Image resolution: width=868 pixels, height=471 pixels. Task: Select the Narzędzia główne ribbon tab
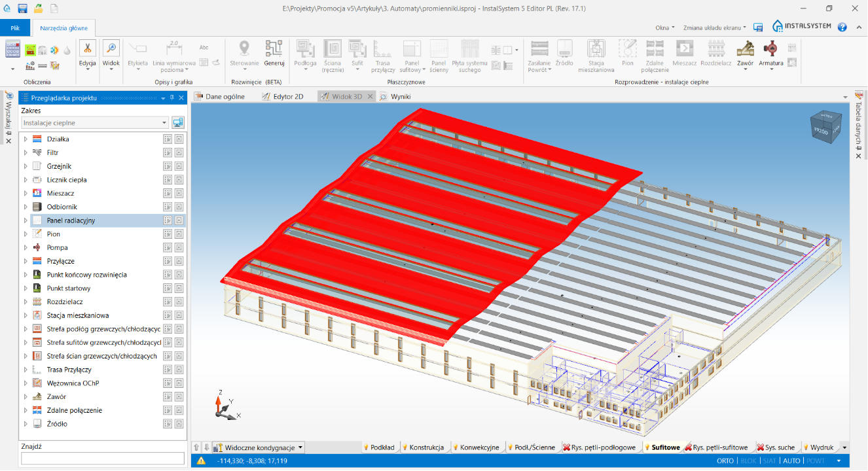pos(64,28)
